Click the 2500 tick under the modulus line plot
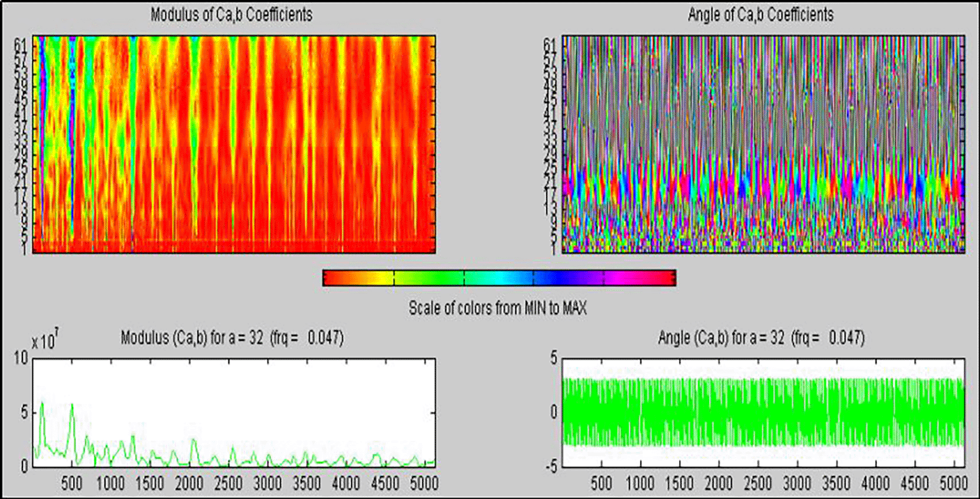Image resolution: width=980 pixels, height=499 pixels. pyautogui.click(x=228, y=484)
